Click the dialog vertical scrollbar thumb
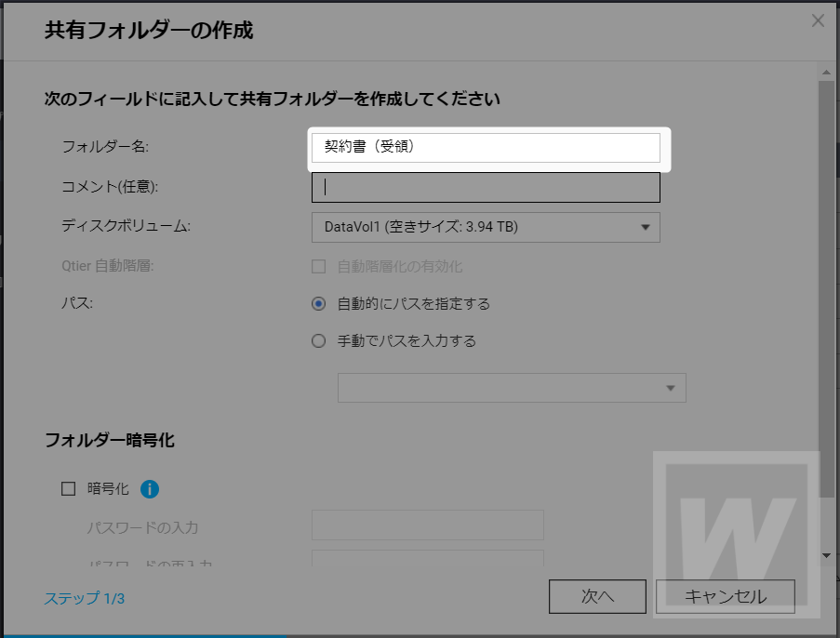Screen dimensions: 840x638 point(826,289)
